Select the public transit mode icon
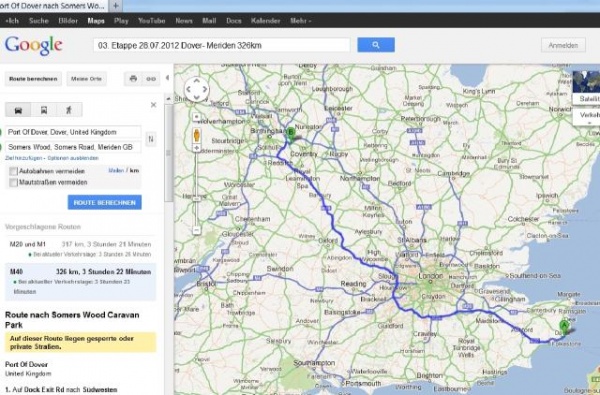 (x=44, y=110)
